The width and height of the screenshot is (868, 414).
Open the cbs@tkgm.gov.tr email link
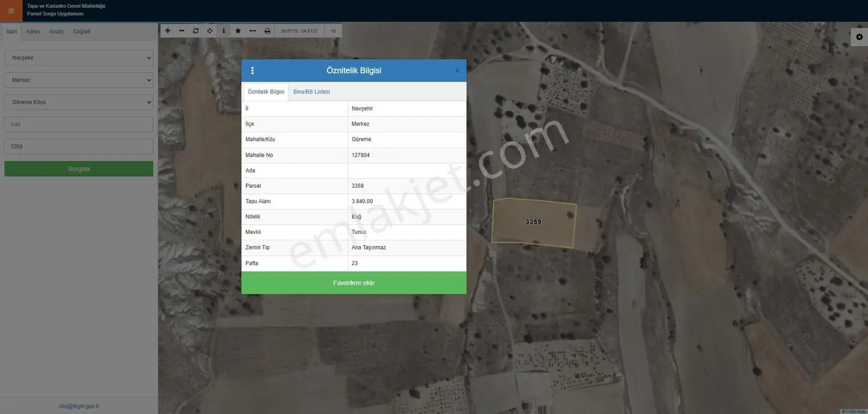(x=79, y=406)
